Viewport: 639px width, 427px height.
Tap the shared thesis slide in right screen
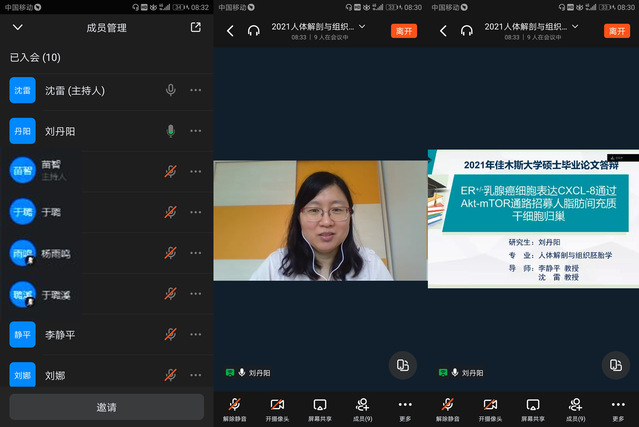(x=533, y=218)
